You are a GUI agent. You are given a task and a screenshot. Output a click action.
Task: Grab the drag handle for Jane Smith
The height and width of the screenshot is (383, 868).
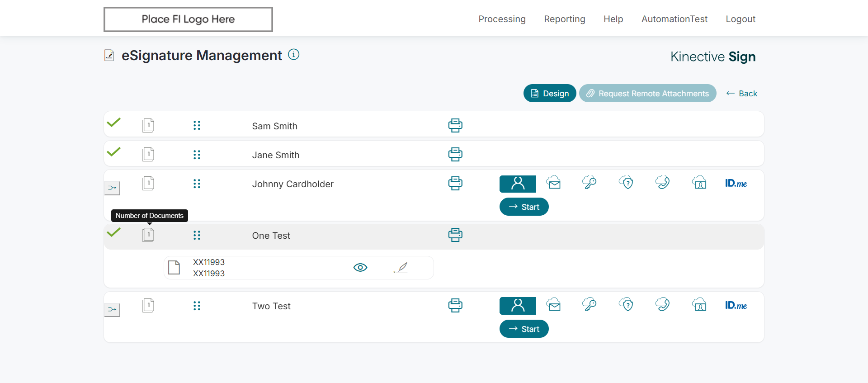(x=197, y=155)
